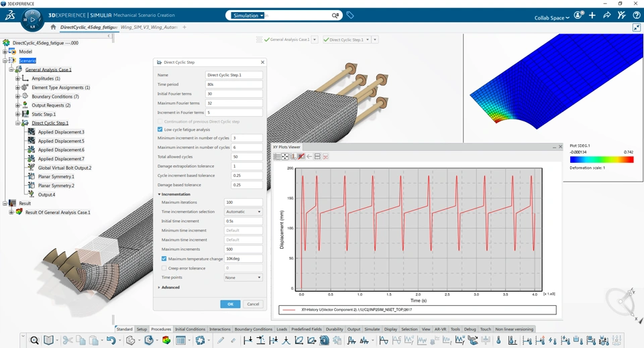This screenshot has height=348, width=644.
Task: Click the expand view icon at top right
Action: pyautogui.click(x=637, y=27)
